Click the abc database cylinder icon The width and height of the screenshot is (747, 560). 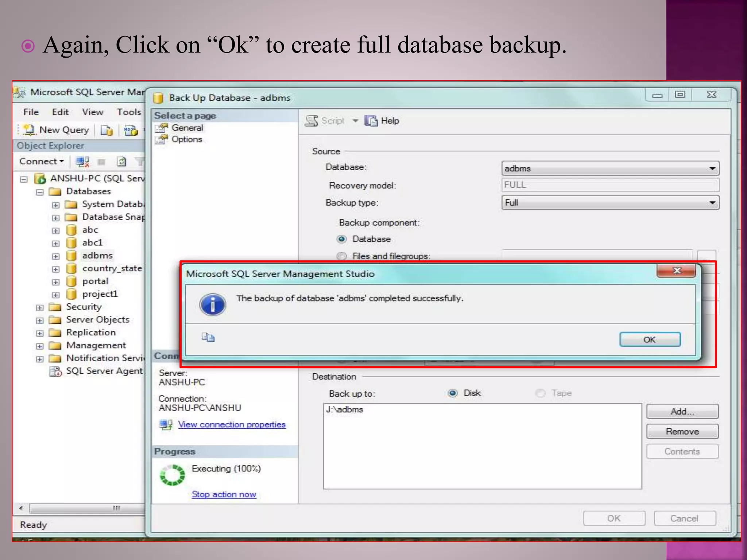click(71, 230)
